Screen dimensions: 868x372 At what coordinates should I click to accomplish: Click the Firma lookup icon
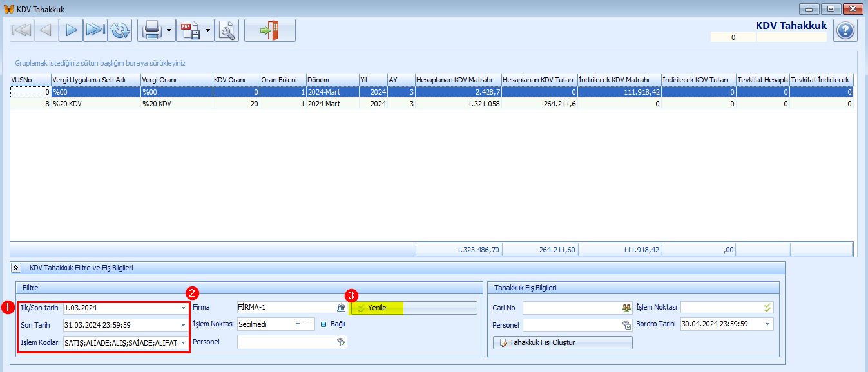pos(341,308)
